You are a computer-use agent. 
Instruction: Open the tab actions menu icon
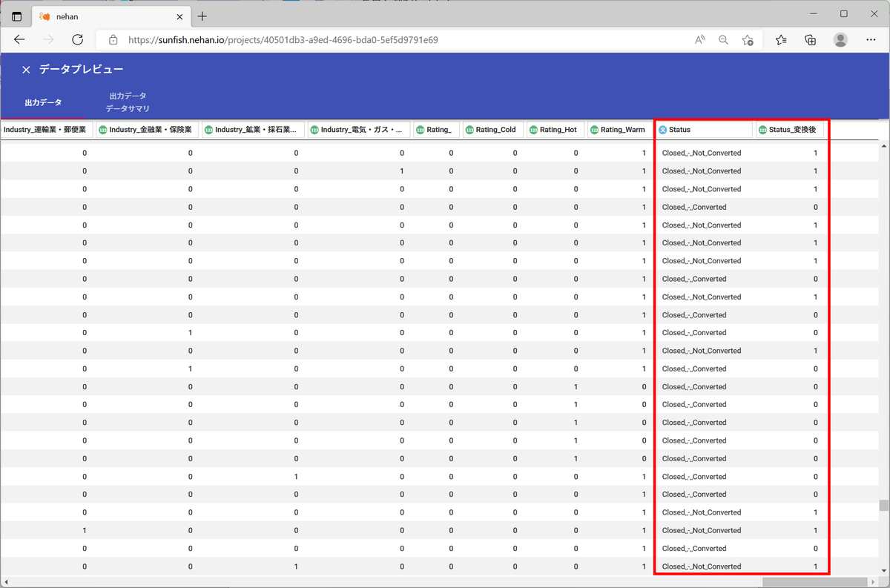point(17,16)
